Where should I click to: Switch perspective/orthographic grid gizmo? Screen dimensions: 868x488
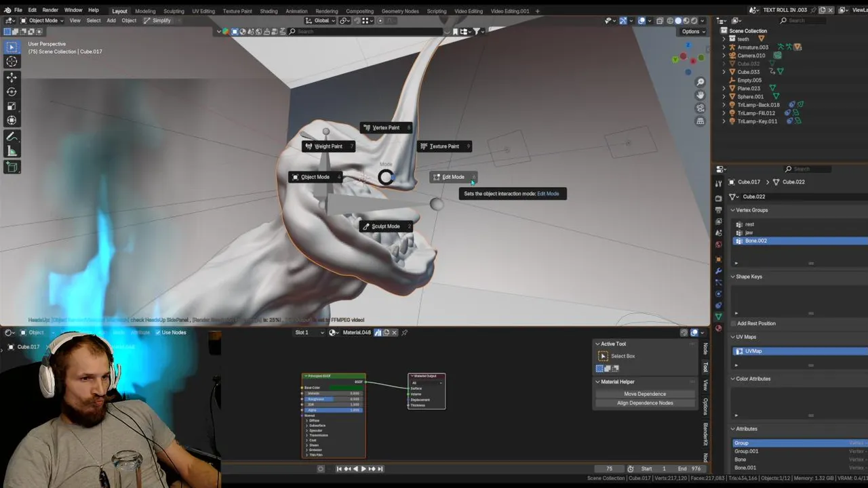click(x=701, y=121)
